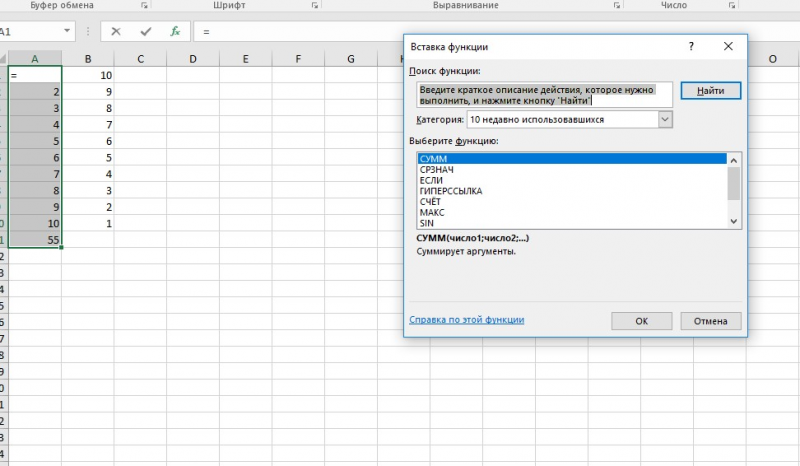
Task: Cancel formula entry with the X icon
Action: coord(116,32)
